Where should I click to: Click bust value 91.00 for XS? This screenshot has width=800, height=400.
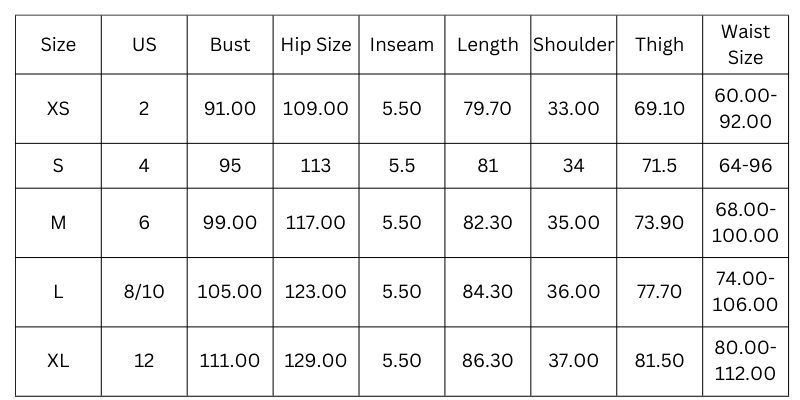click(230, 109)
